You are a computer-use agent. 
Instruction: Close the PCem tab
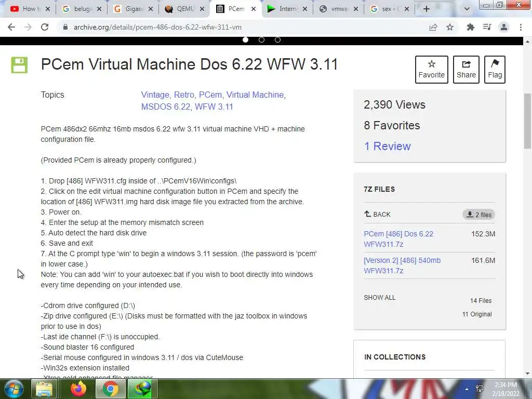[254, 9]
